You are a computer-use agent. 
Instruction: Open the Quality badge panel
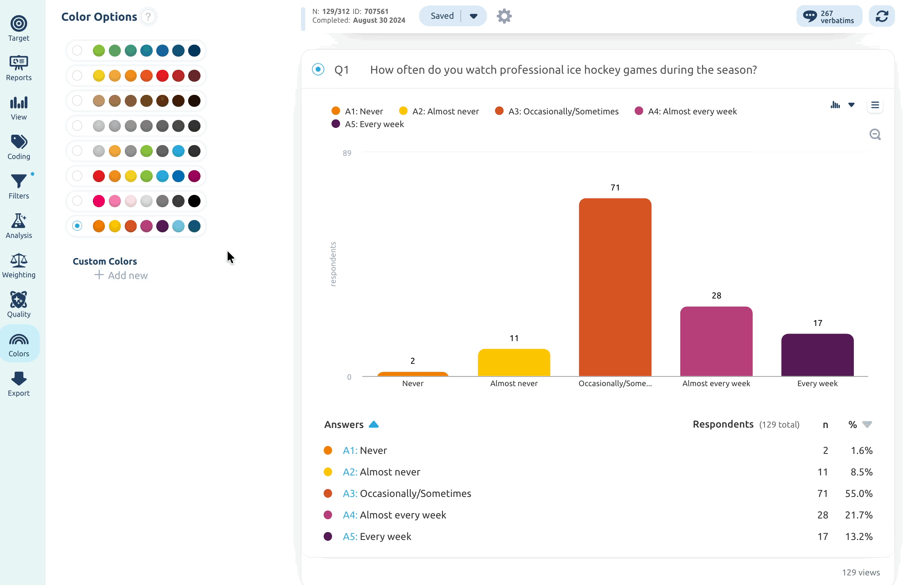(x=19, y=305)
